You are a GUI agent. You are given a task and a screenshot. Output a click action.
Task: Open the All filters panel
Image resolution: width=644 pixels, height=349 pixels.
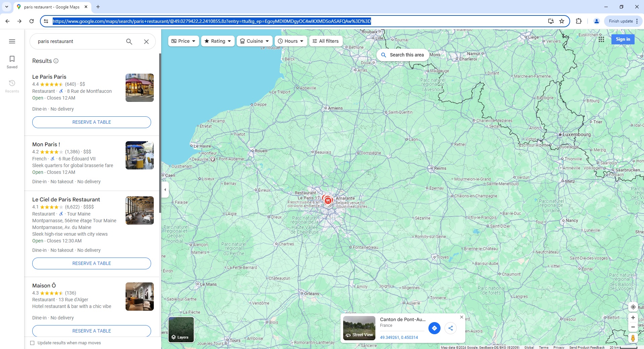click(x=325, y=41)
